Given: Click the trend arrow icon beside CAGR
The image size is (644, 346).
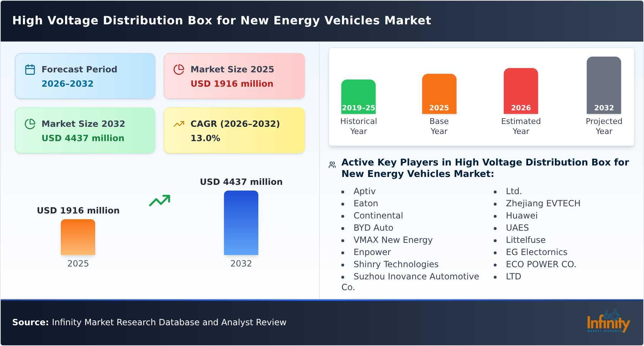Looking at the screenshot, I should tap(179, 124).
